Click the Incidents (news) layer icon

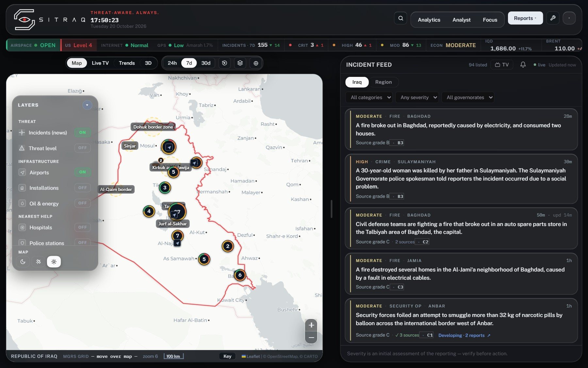pos(22,132)
